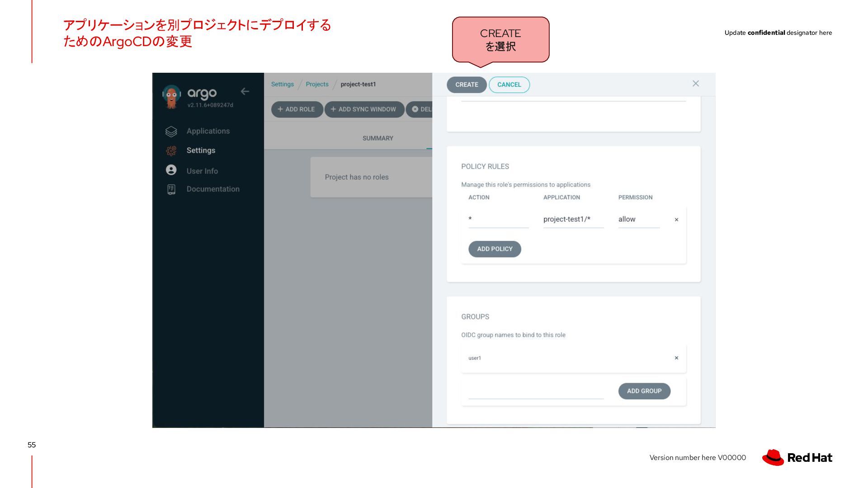Click the user1 group text
This screenshot has width=868, height=488.
coord(475,358)
